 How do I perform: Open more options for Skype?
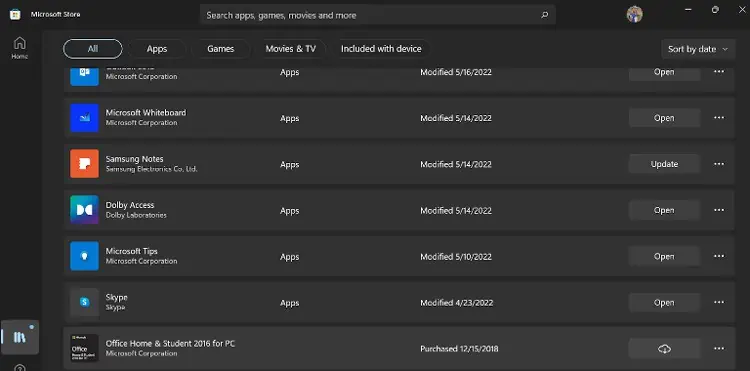pos(719,302)
